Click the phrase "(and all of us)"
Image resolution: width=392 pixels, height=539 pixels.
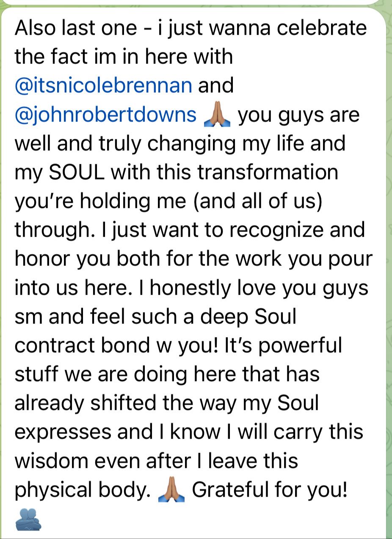(x=257, y=202)
